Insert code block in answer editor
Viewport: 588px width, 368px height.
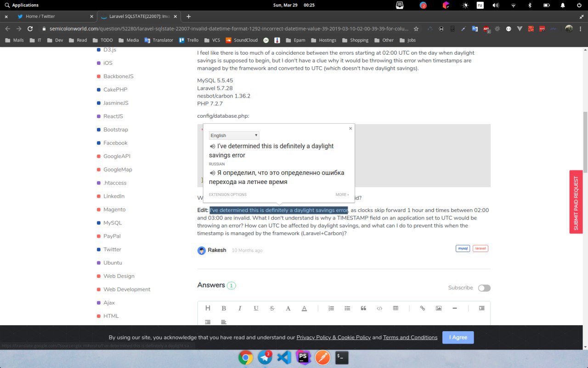point(379,308)
